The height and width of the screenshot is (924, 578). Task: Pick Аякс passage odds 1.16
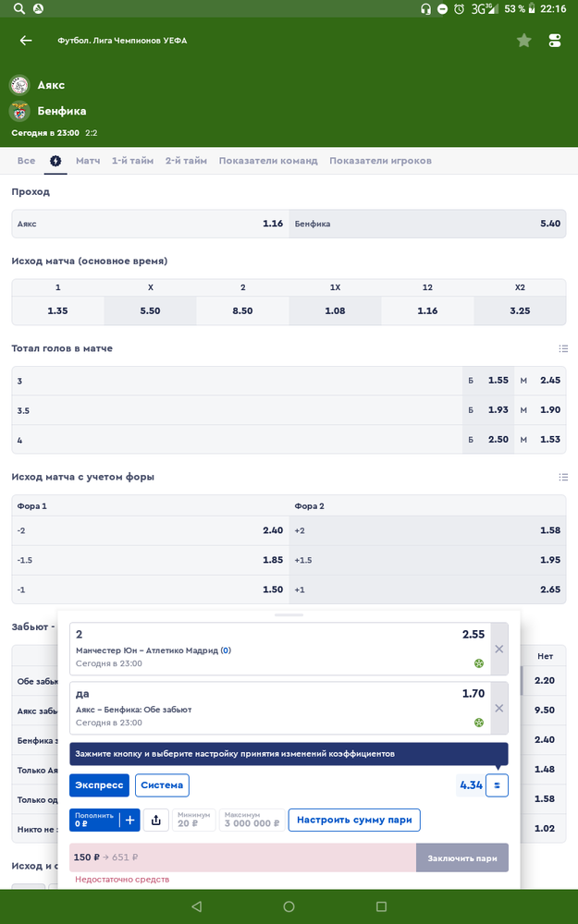151,224
